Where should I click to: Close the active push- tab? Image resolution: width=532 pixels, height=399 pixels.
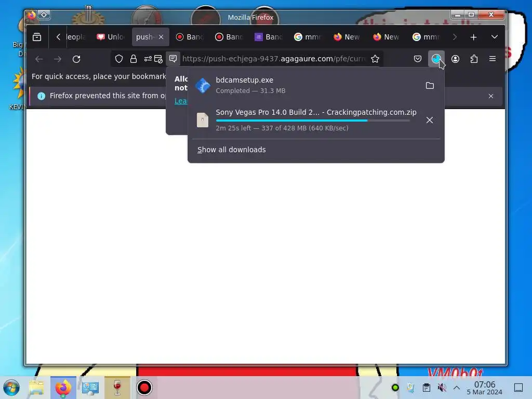[x=161, y=37]
